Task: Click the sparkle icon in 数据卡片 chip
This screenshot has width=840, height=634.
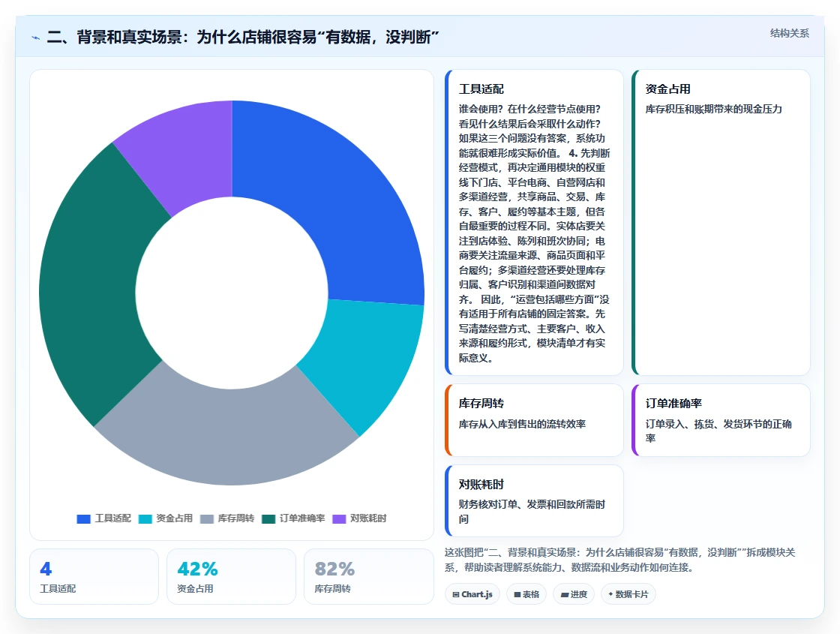Action: [x=610, y=593]
